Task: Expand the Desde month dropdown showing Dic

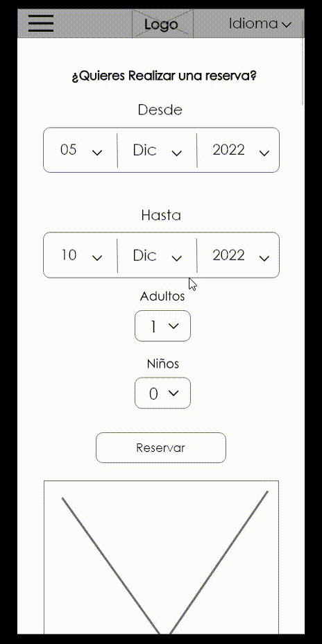Action: coord(157,150)
